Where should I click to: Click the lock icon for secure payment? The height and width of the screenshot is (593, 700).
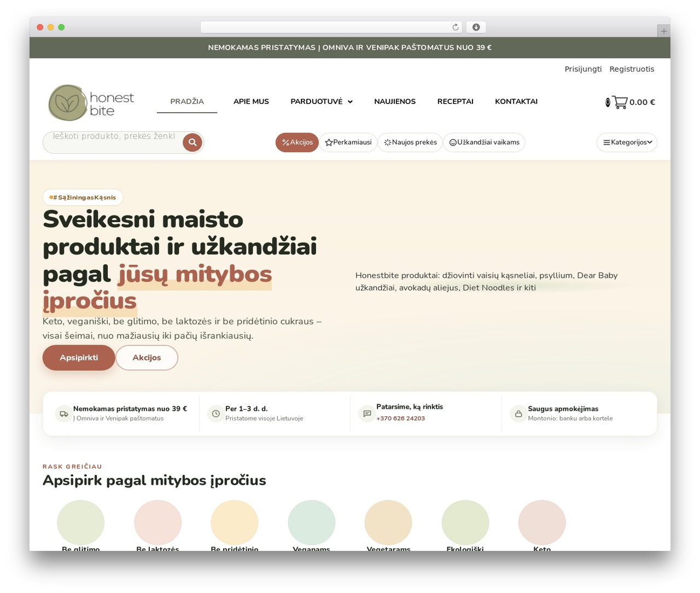[x=518, y=414]
